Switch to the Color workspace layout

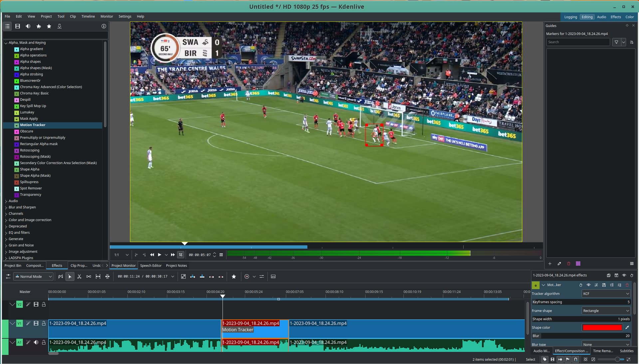point(629,17)
